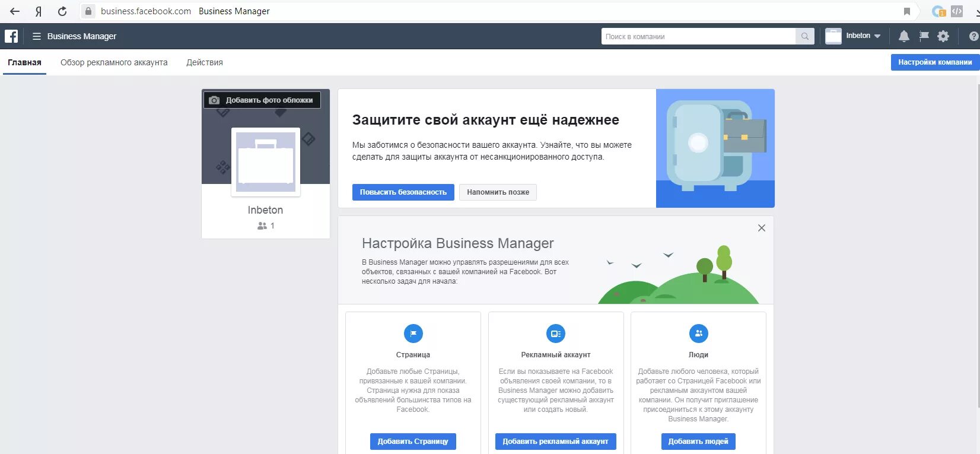Switch to the Главная tab
The width and height of the screenshot is (980, 454).
click(x=24, y=62)
